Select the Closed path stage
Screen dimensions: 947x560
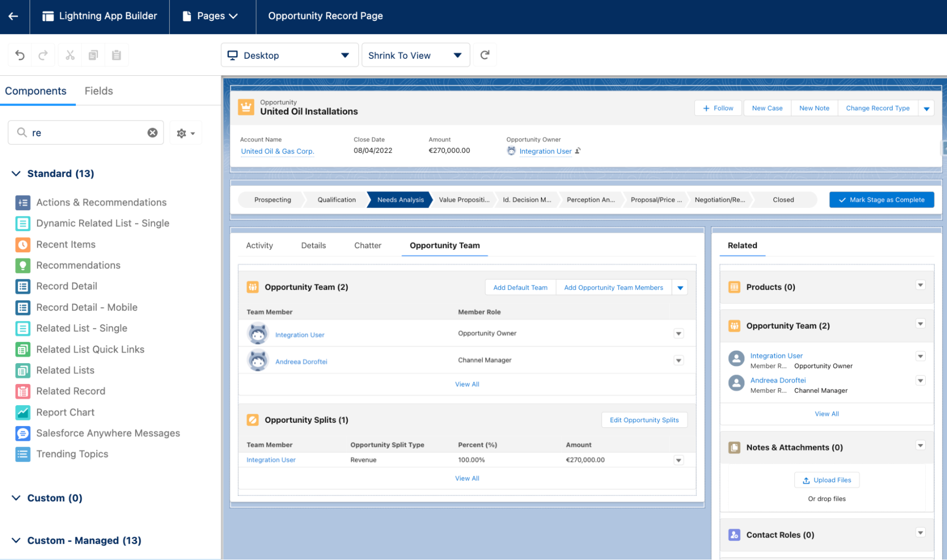click(x=784, y=200)
